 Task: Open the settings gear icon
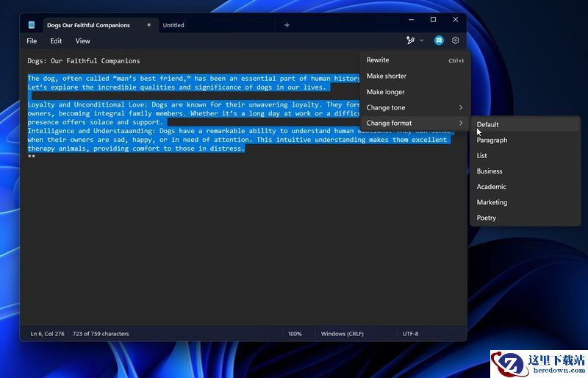tap(455, 40)
